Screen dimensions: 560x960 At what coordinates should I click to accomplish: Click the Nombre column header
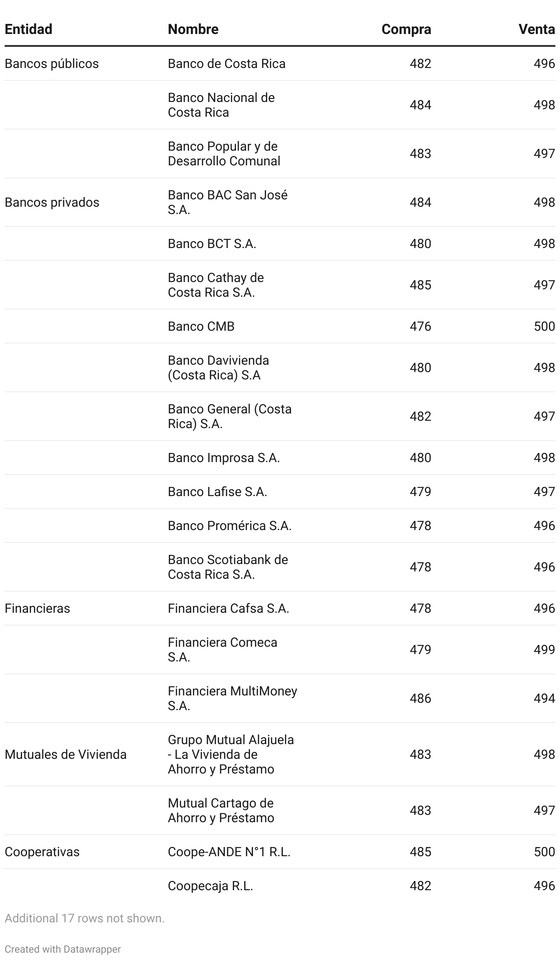[x=193, y=29]
